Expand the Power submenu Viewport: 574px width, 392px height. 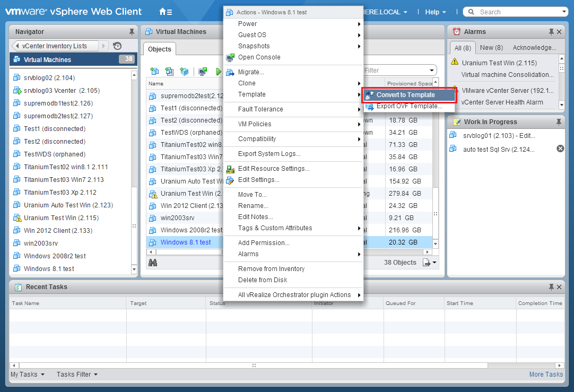coord(293,24)
